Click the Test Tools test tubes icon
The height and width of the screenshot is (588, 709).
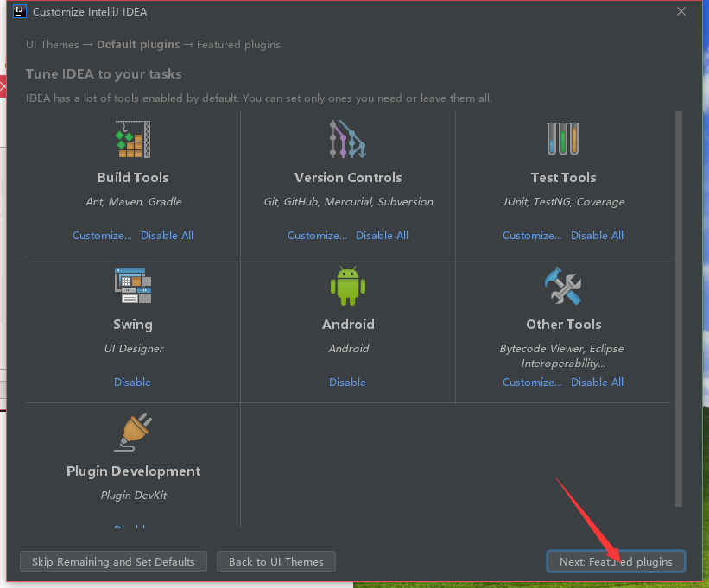pos(563,139)
